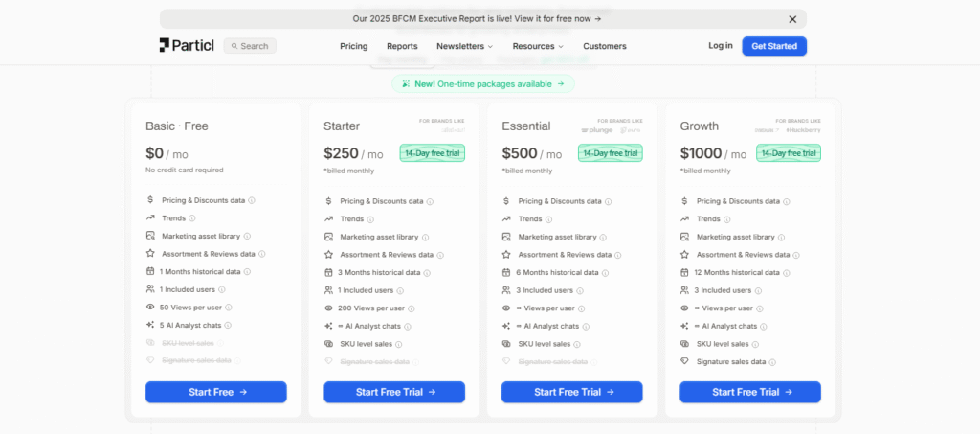Click info icon beside Growth plan's Signature sales data
Image resolution: width=980 pixels, height=434 pixels.
(x=772, y=362)
